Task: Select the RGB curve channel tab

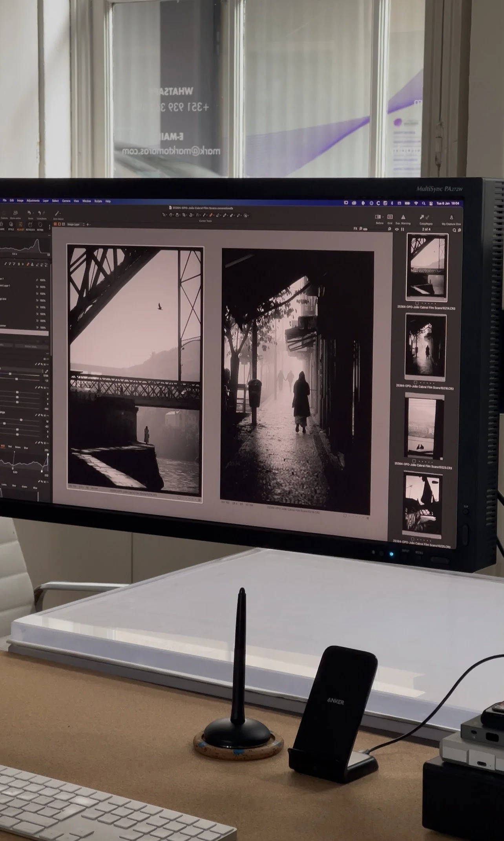Action: pyautogui.click(x=3, y=446)
